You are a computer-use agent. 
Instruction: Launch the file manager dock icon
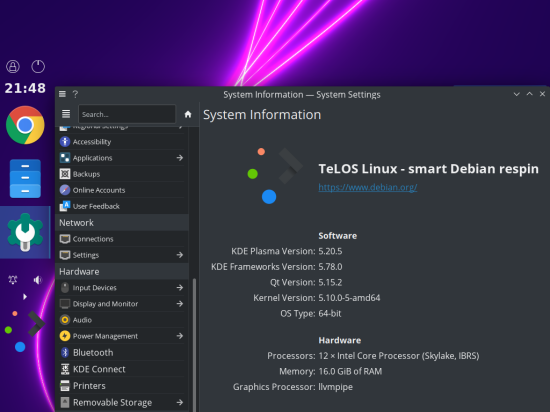coord(25,178)
